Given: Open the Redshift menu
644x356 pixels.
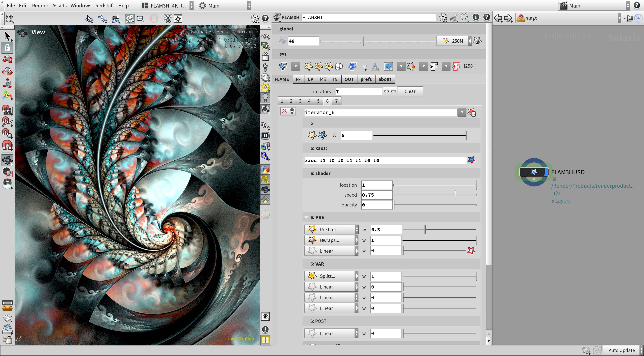Looking at the screenshot, I should [x=104, y=6].
